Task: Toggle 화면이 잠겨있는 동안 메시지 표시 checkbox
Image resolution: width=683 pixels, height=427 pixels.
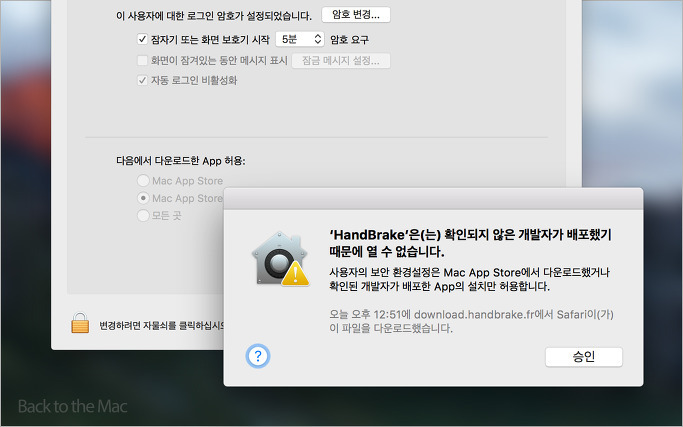Action: [142, 60]
